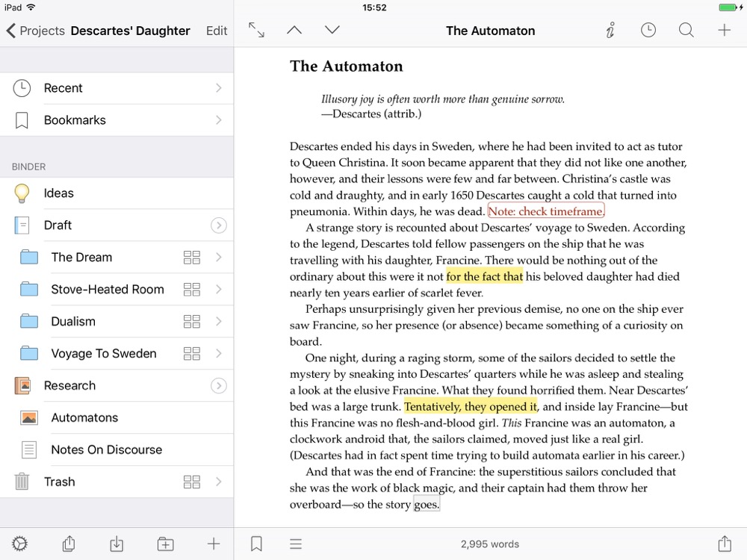Viewport: 747px width, 560px height.
Task: Open the editor share icon at bottom right
Action: 724,544
